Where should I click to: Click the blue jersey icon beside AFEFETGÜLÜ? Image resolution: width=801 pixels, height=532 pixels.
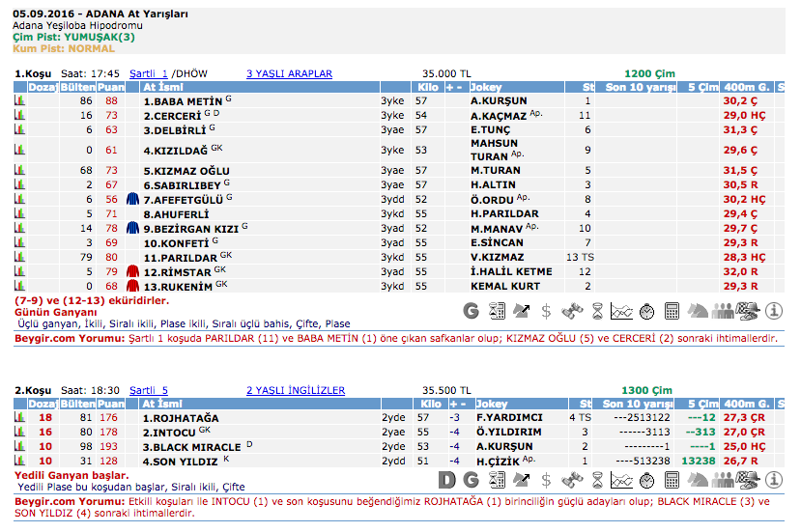[x=133, y=199]
